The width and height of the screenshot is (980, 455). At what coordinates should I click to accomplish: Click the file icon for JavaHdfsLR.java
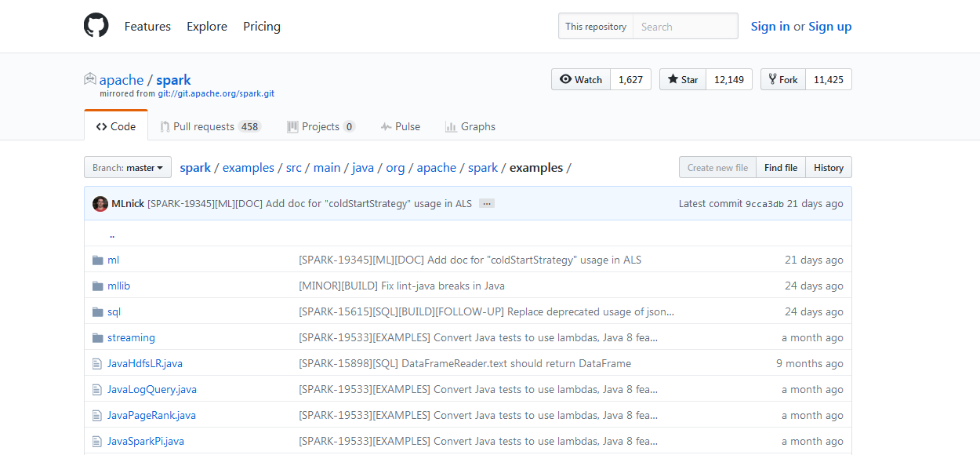[x=97, y=363]
